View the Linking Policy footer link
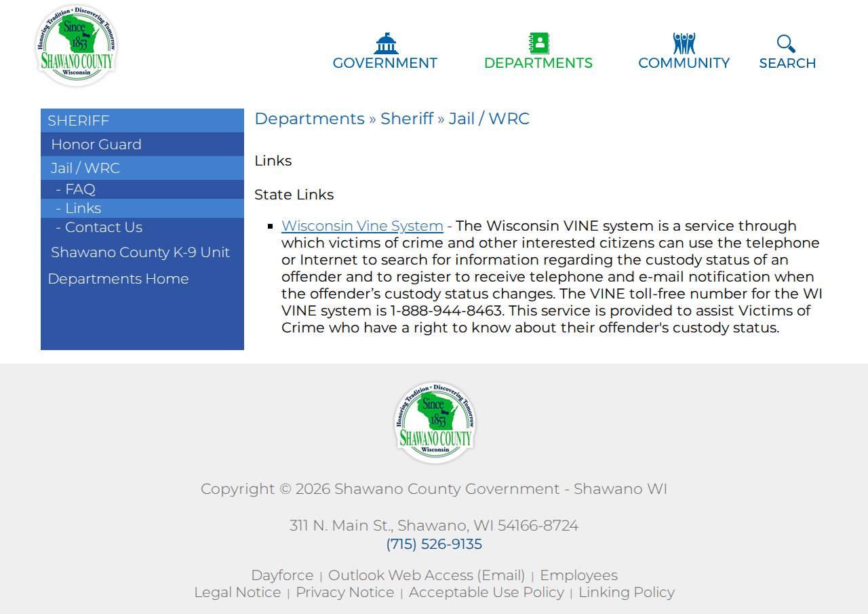This screenshot has height=614, width=868. (x=627, y=592)
